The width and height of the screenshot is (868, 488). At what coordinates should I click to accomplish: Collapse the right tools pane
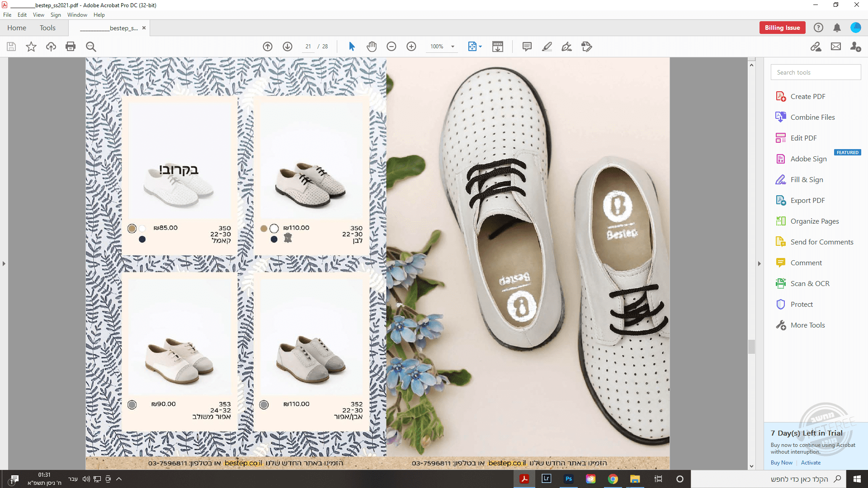[759, 263]
